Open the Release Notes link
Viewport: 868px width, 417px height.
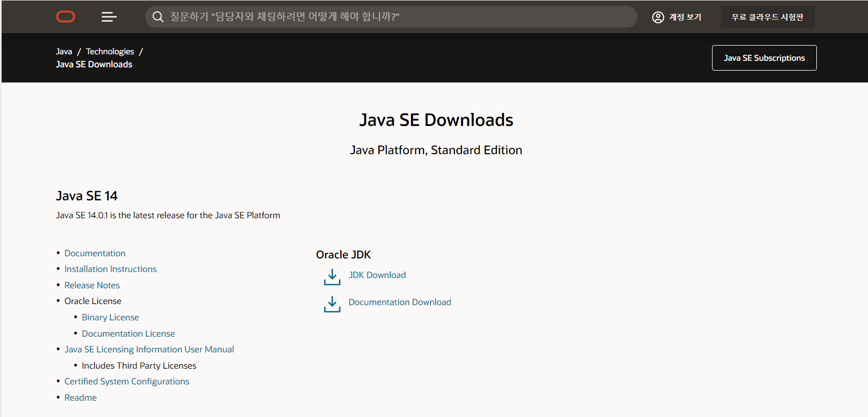92,285
